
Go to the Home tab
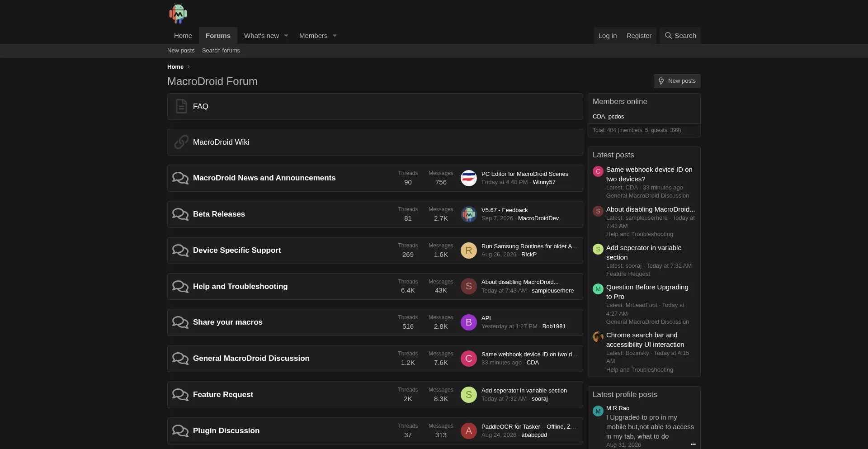pyautogui.click(x=183, y=36)
